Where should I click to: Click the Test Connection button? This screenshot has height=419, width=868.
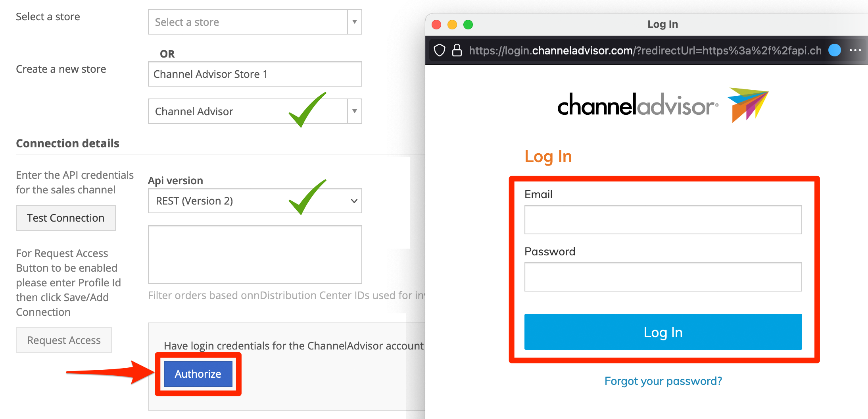coord(66,218)
